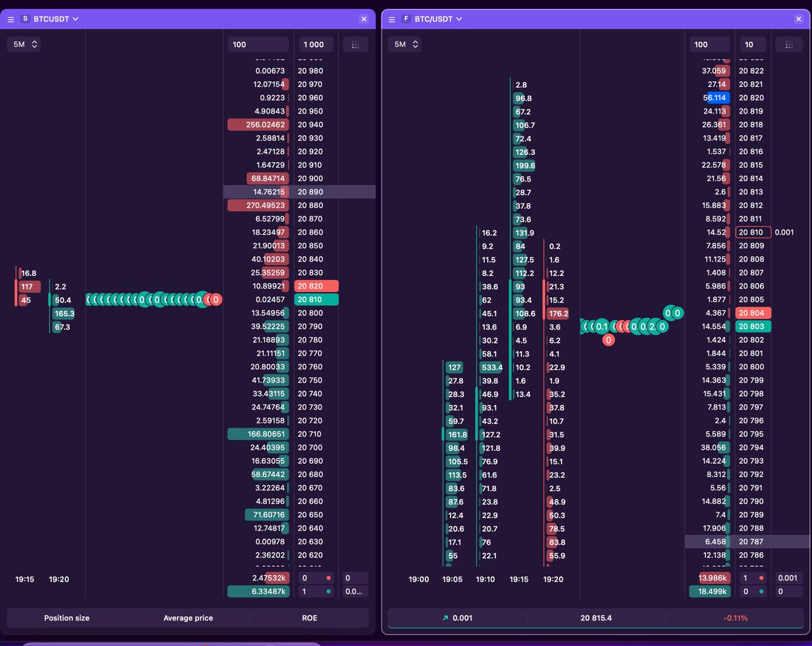812x646 pixels.
Task: Click the red 176.2 cluster volume cell
Action: coord(558,313)
